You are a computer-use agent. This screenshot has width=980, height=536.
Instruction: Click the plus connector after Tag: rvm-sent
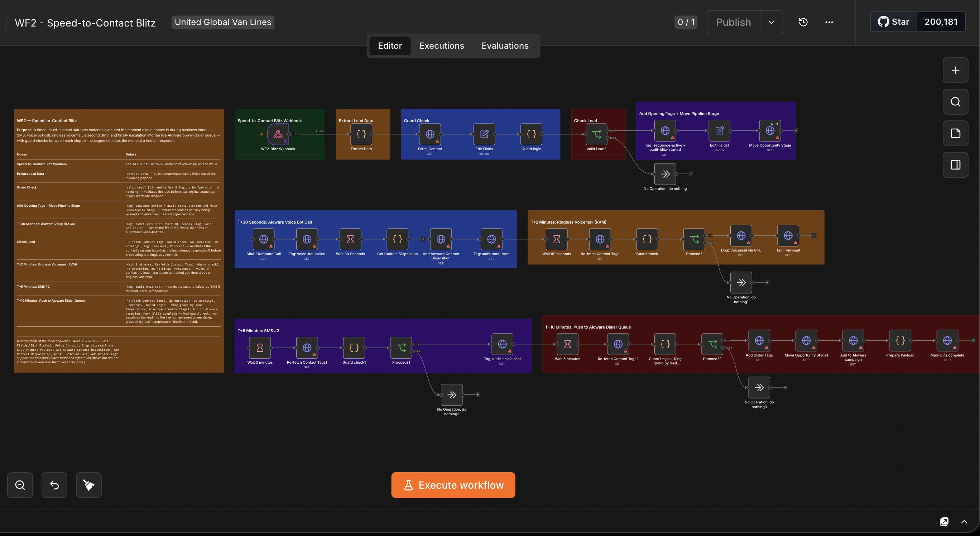click(x=814, y=235)
